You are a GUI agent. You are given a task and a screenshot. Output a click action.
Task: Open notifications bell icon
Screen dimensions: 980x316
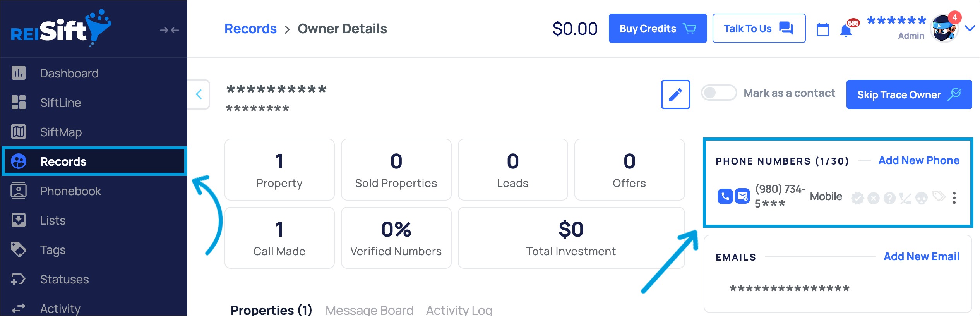point(846,30)
